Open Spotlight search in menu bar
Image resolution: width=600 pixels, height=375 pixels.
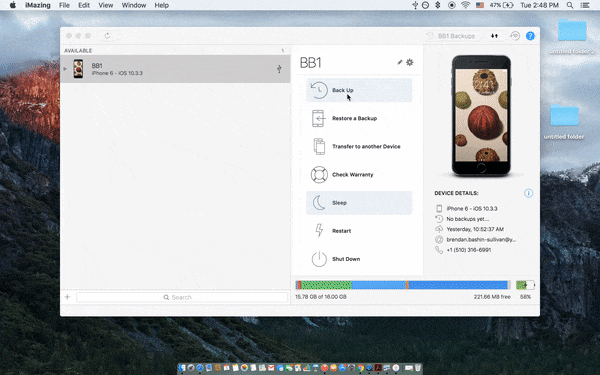[x=570, y=5]
